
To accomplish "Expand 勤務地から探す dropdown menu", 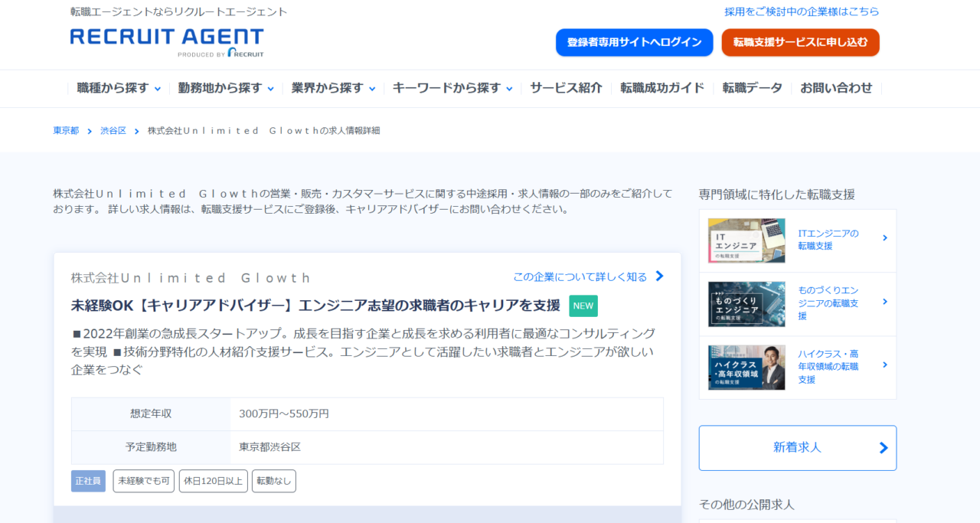I will point(226,88).
